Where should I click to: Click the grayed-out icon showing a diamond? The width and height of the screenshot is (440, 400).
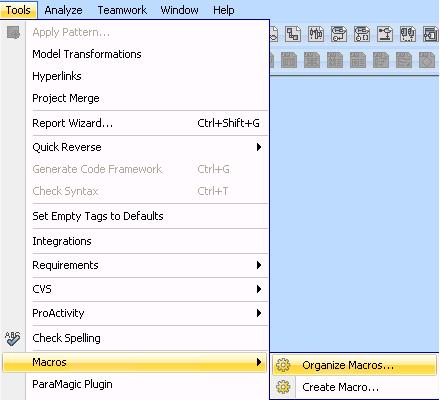(427, 60)
